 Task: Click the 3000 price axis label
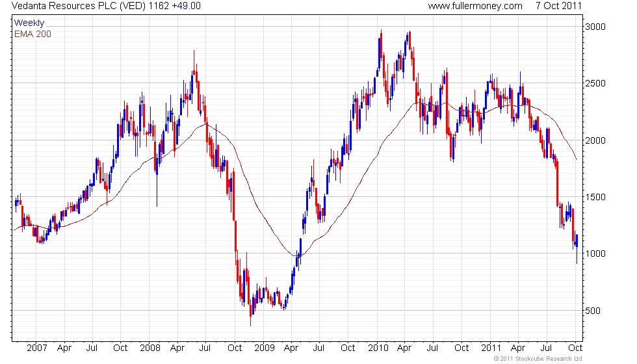(595, 27)
